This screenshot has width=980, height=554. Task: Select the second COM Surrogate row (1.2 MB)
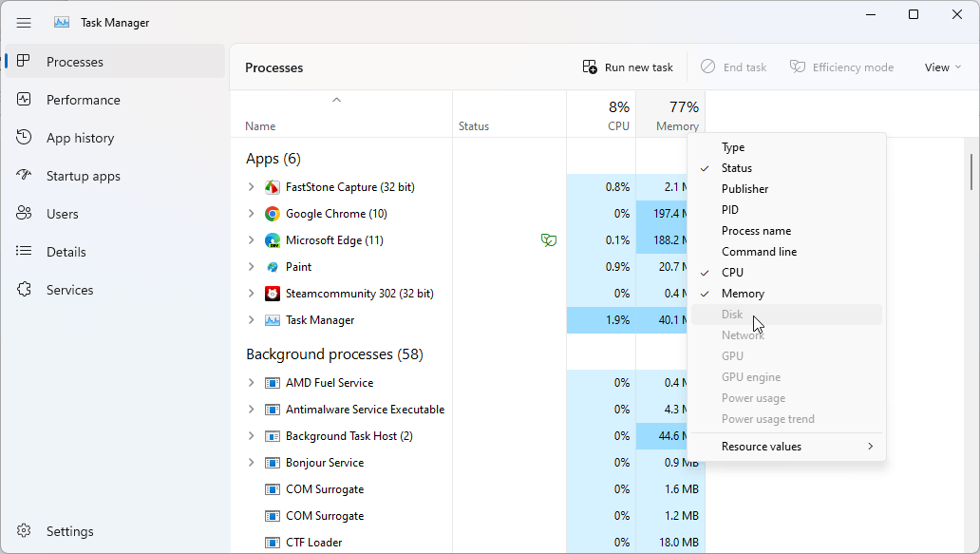coord(467,516)
